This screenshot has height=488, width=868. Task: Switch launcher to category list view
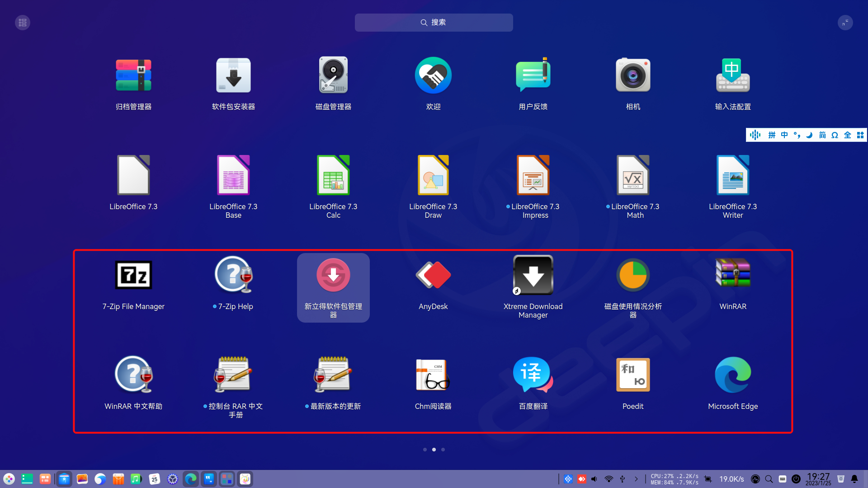pos(23,23)
